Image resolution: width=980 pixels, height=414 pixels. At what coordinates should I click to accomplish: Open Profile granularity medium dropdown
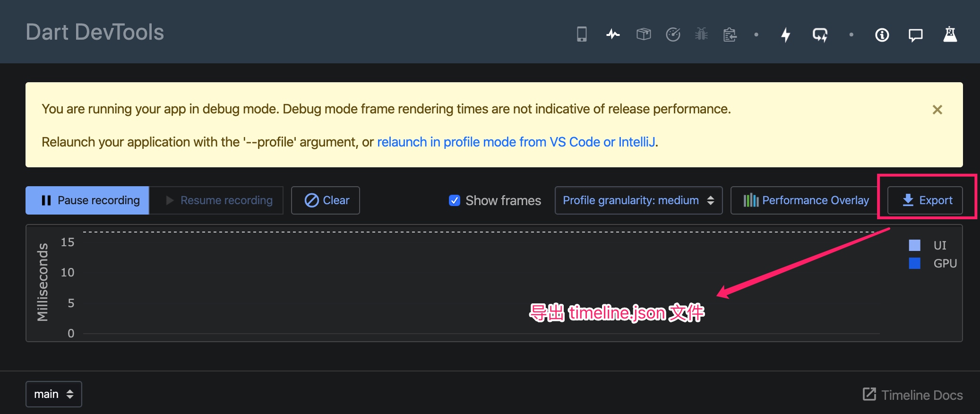(638, 200)
